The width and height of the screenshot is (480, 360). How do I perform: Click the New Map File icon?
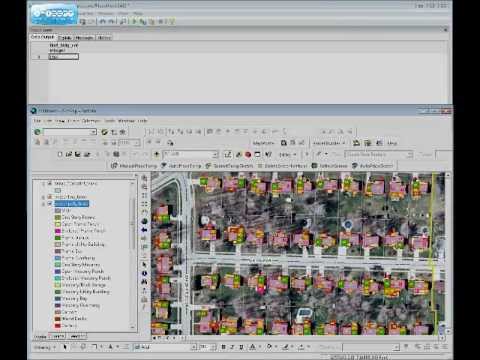tap(60, 154)
